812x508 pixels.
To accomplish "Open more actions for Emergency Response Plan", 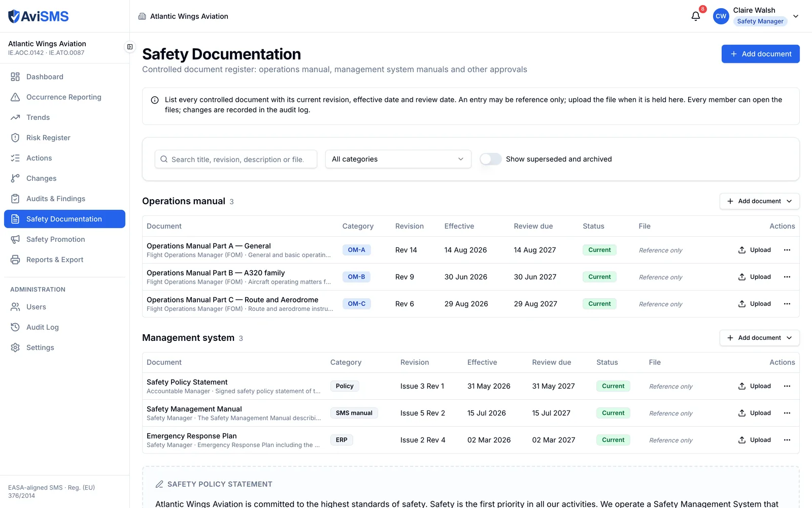I will coord(787,440).
